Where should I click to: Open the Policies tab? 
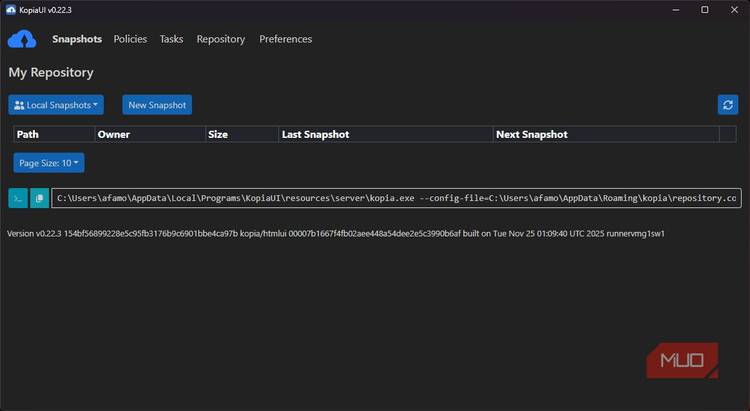point(130,39)
